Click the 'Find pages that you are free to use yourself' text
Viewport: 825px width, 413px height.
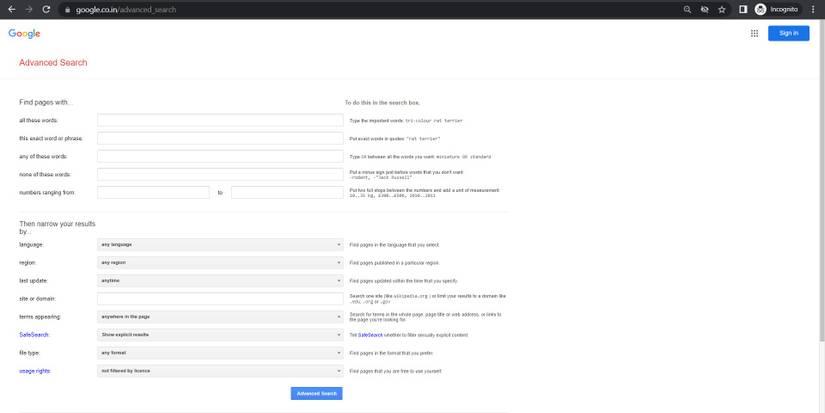coord(396,371)
